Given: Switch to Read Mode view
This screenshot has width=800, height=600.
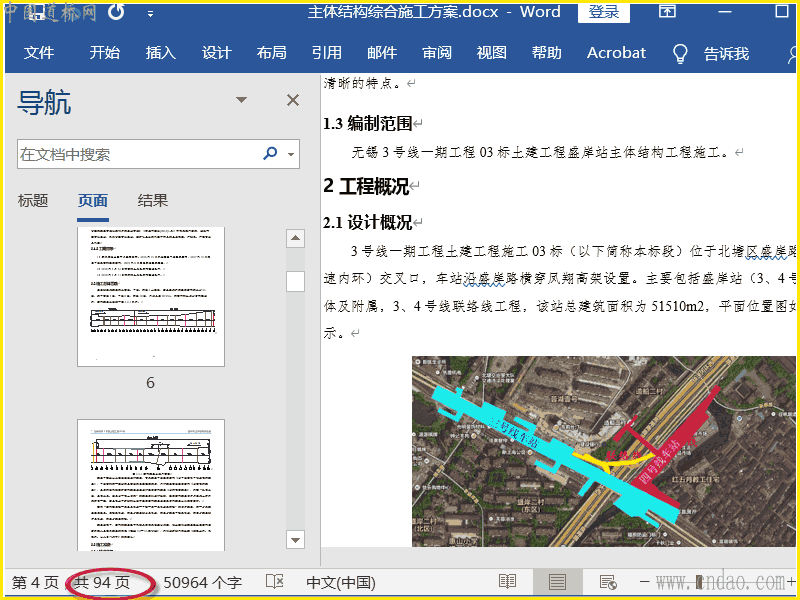Looking at the screenshot, I should tap(508, 582).
